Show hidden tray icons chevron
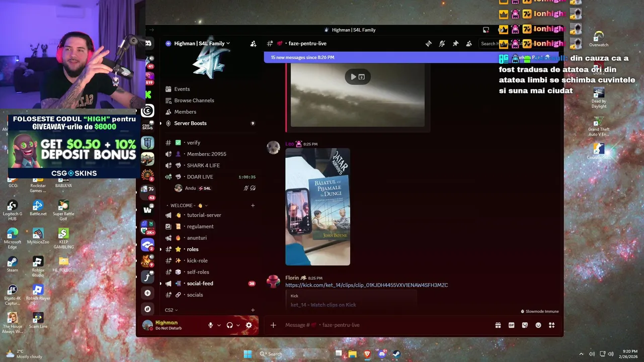The image size is (644, 362). (581, 354)
